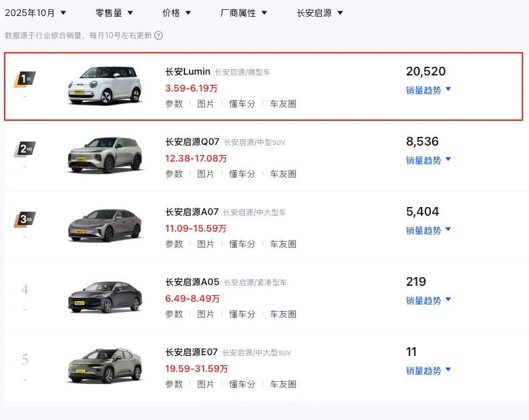529x420 pixels.
Task: Open 参数 for 长安启源A07
Action: (174, 244)
